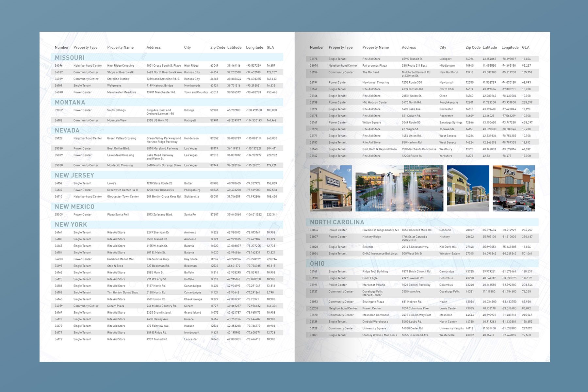Click 'University Square' property name
588x392 pixels.
click(374, 328)
